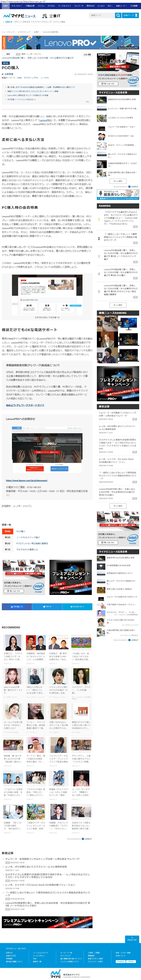
Task: Open the LenovoPRO inline article link
Action: coord(45,120)
